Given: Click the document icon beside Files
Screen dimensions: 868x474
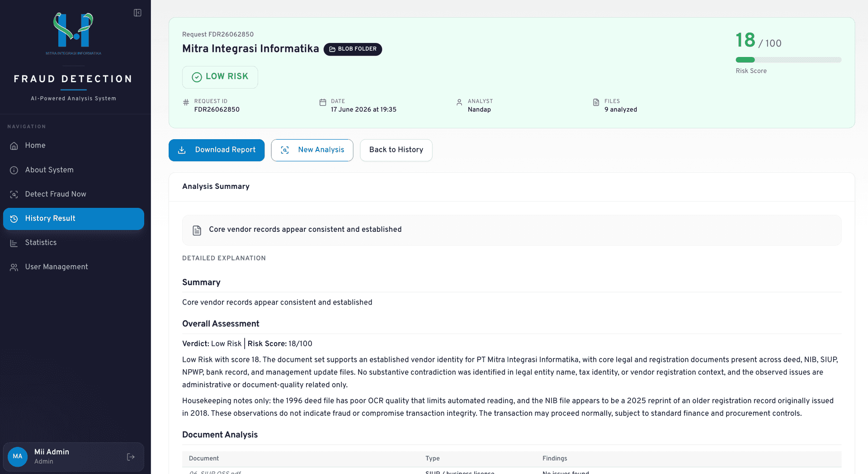Looking at the screenshot, I should (596, 103).
